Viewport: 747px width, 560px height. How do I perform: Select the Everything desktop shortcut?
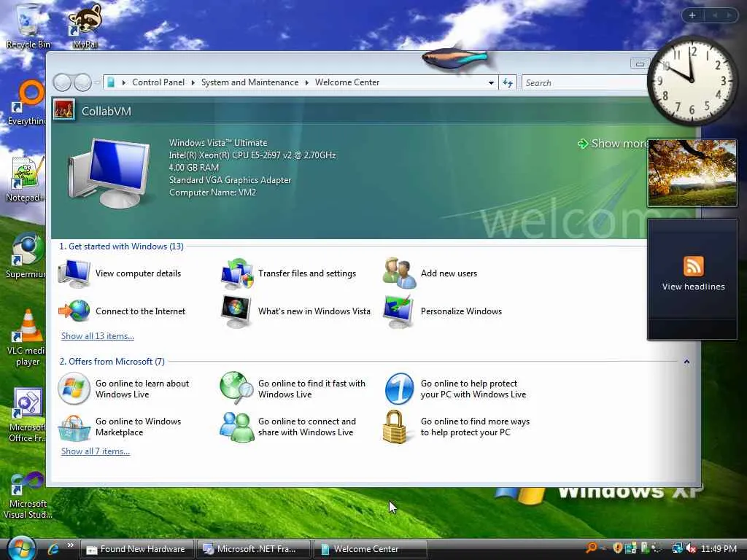[x=28, y=102]
